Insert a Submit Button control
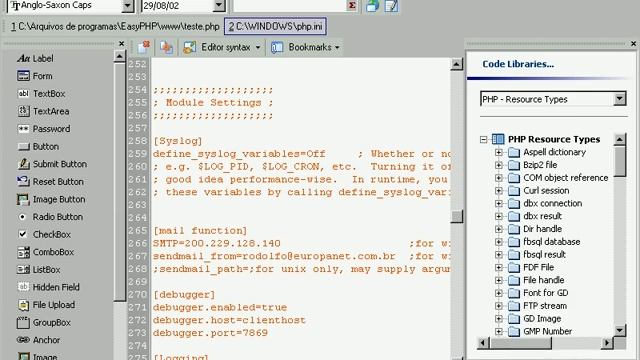The height and width of the screenshot is (360, 640). (52, 164)
